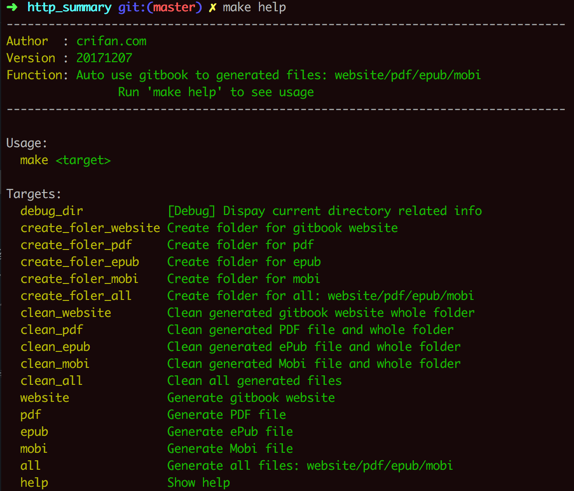Click the typed 'make help' command
Viewport: 574px width, 491px height.
coord(254,7)
